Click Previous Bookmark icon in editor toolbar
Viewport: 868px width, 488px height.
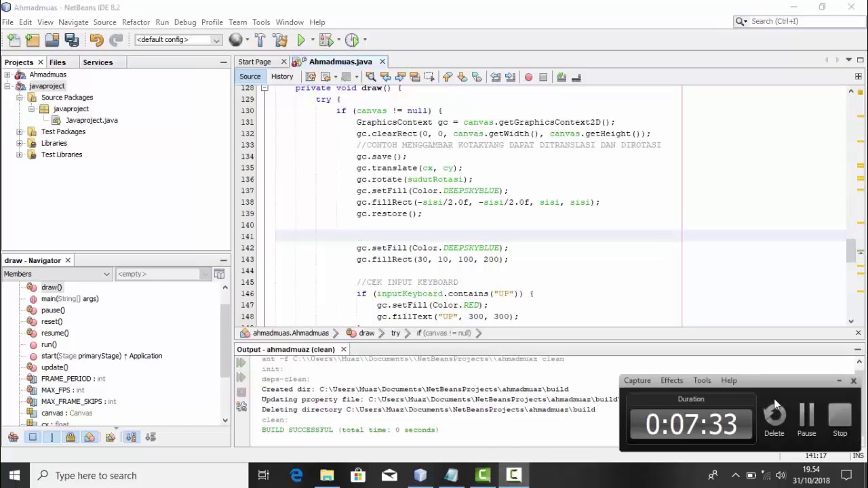[447, 77]
